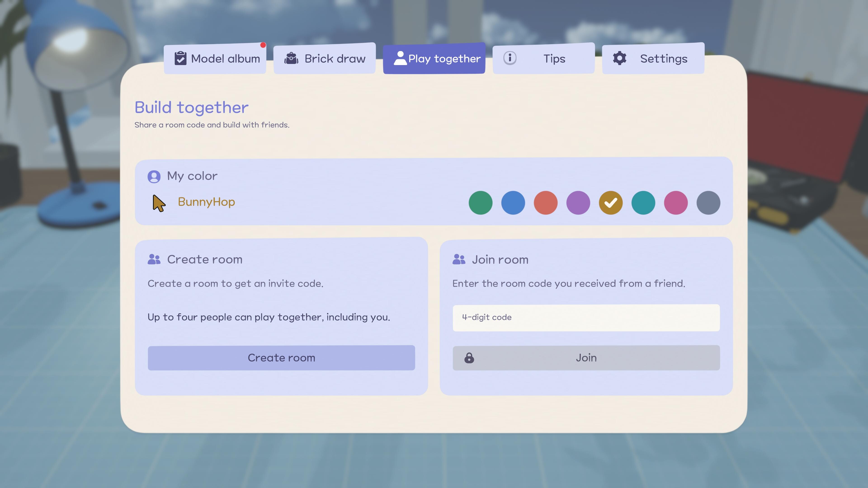Viewport: 868px width, 488px height.
Task: Click the Create room button
Action: coord(281,358)
